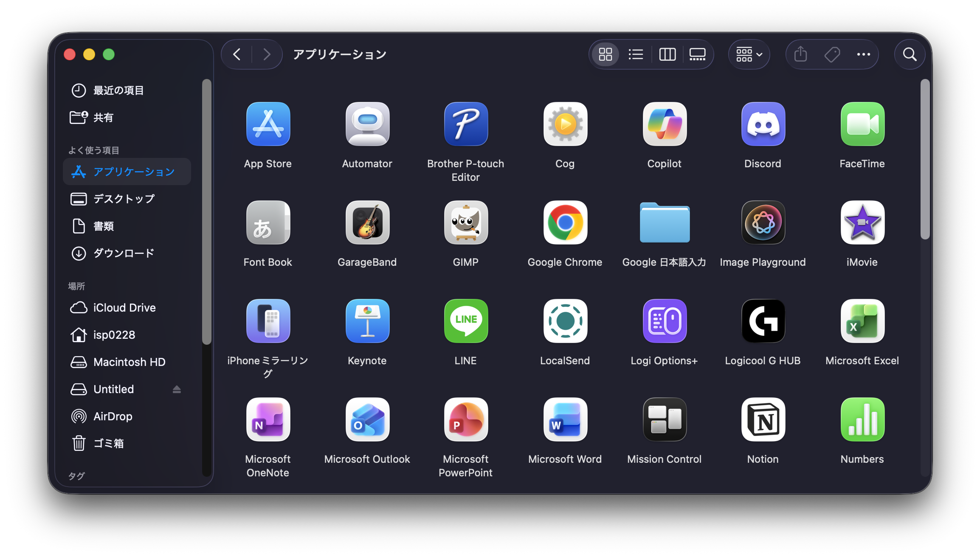The height and width of the screenshot is (557, 980).
Task: Open GIMP from the Applications folder
Action: click(465, 222)
